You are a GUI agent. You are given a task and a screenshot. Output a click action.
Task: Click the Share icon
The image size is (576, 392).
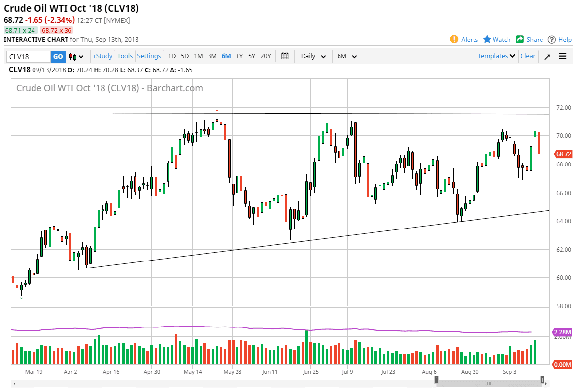(520, 39)
